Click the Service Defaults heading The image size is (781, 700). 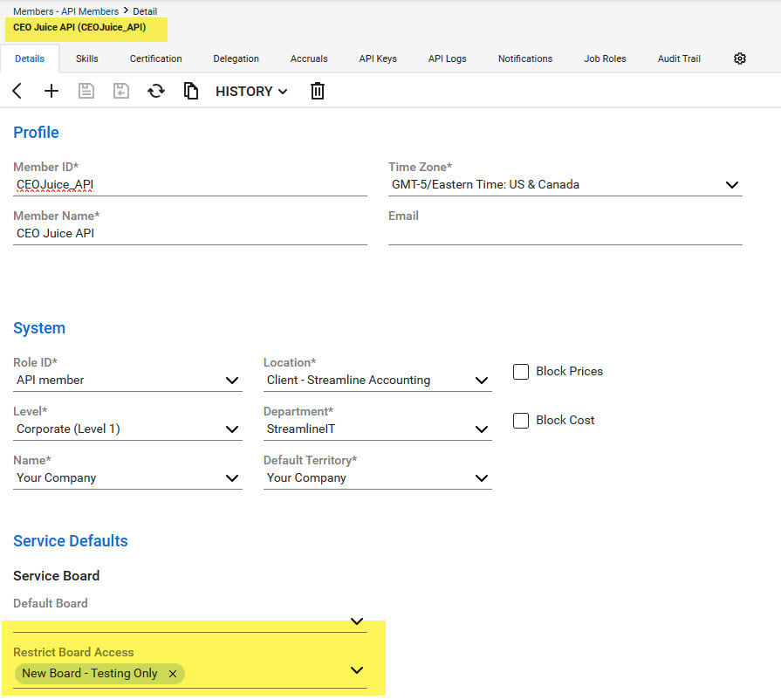(x=70, y=541)
